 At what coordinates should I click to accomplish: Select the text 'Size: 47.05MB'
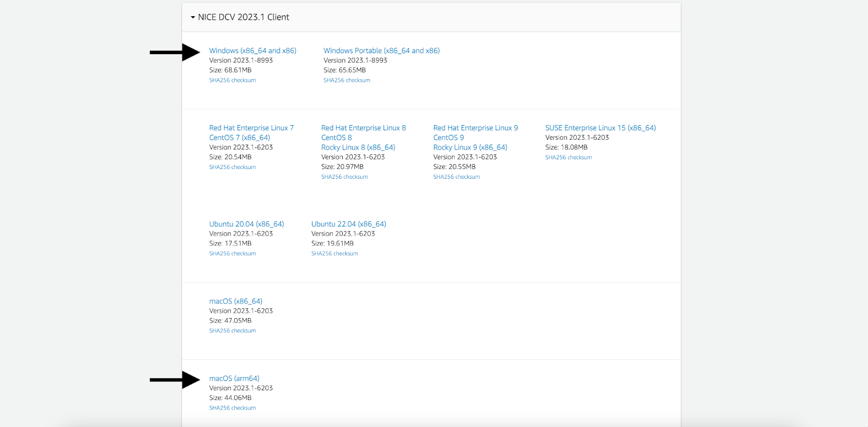(231, 321)
